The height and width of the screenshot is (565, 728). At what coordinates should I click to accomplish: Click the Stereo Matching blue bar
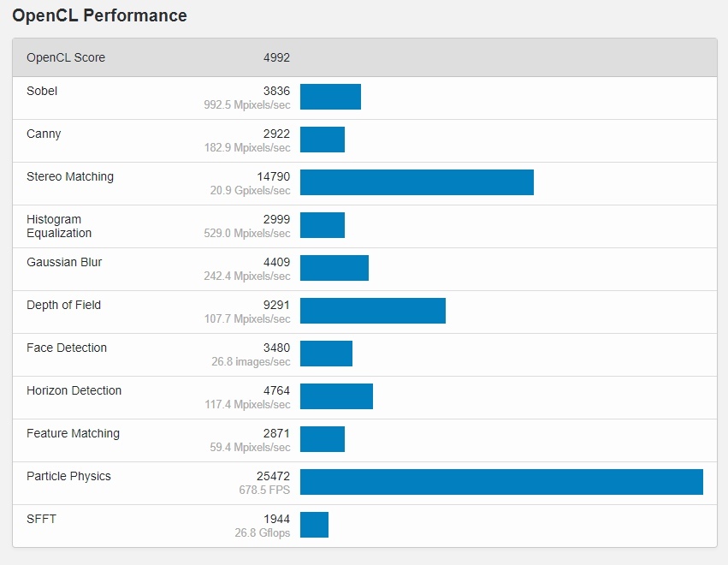(417, 182)
